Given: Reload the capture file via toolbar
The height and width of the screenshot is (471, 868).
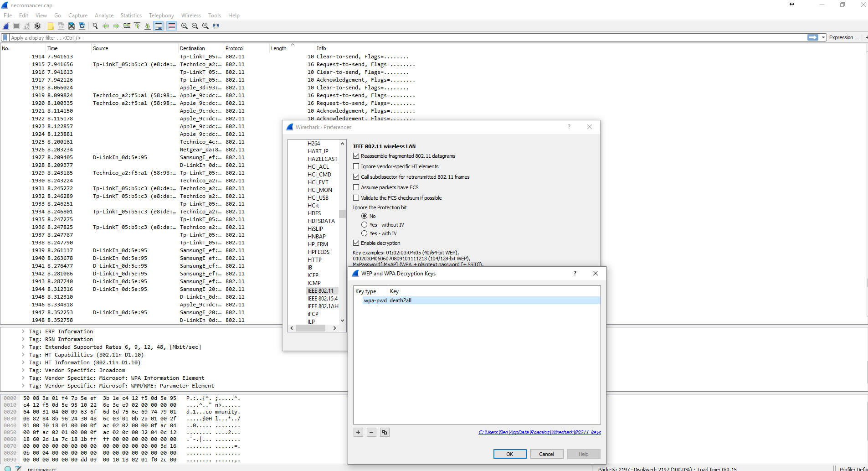Looking at the screenshot, I should tap(82, 26).
